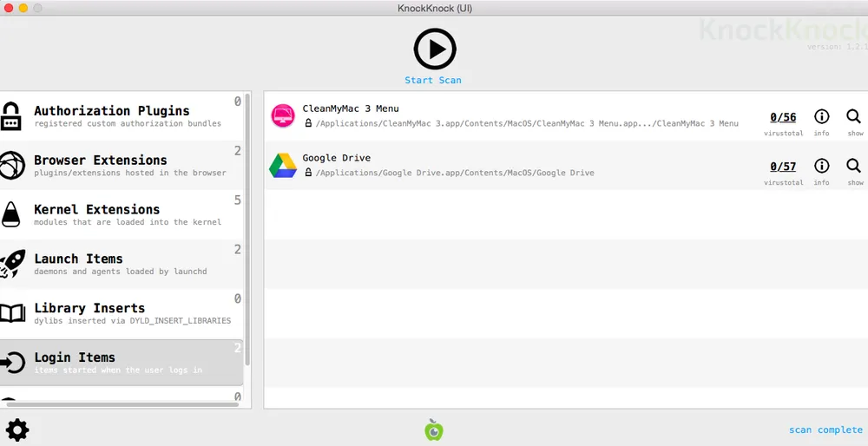The width and height of the screenshot is (868, 446).
Task: Click the CleanMyMac 3 Menu app icon
Action: pos(283,116)
